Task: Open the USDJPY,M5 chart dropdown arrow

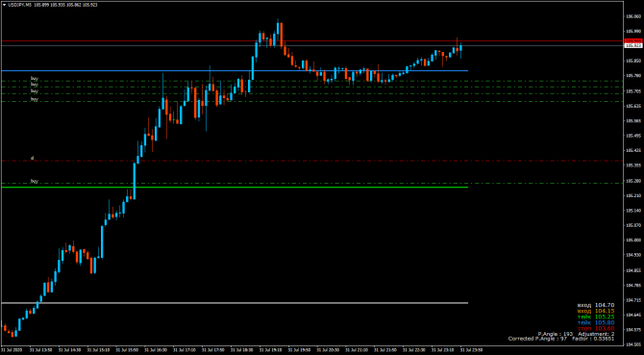Action: [4, 5]
